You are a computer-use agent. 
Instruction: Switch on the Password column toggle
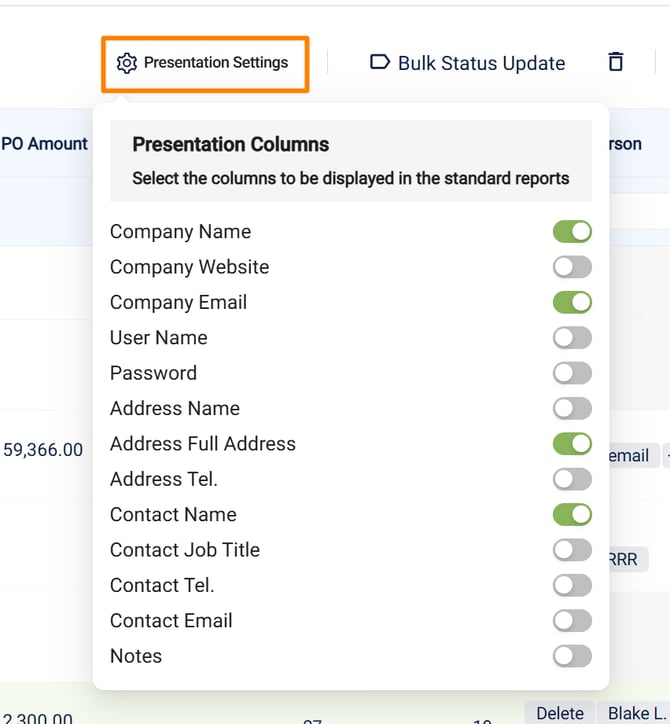(x=572, y=373)
